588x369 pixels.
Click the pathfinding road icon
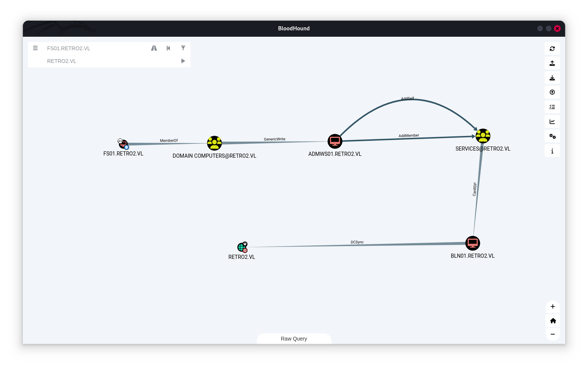coord(154,48)
